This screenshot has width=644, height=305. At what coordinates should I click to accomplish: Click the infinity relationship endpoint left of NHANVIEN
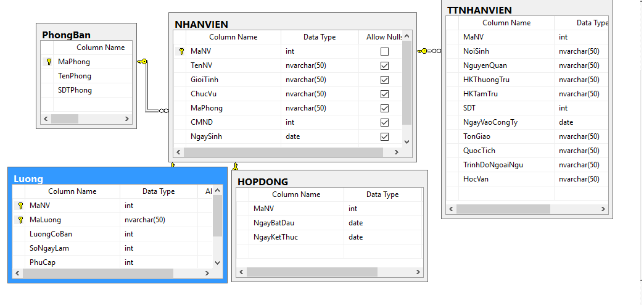point(163,111)
